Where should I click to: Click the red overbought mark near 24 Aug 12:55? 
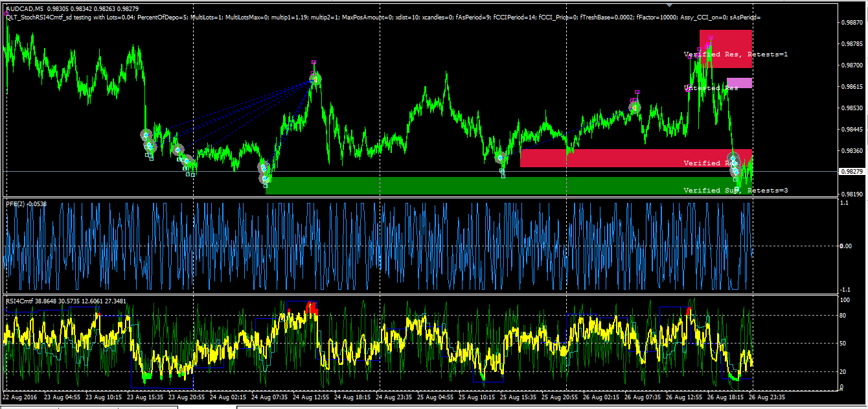pyautogui.click(x=312, y=307)
